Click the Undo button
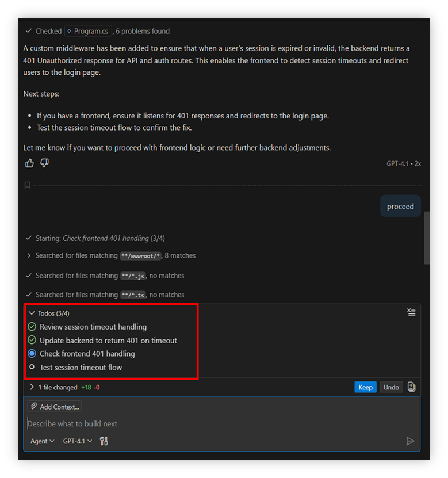 pyautogui.click(x=391, y=387)
